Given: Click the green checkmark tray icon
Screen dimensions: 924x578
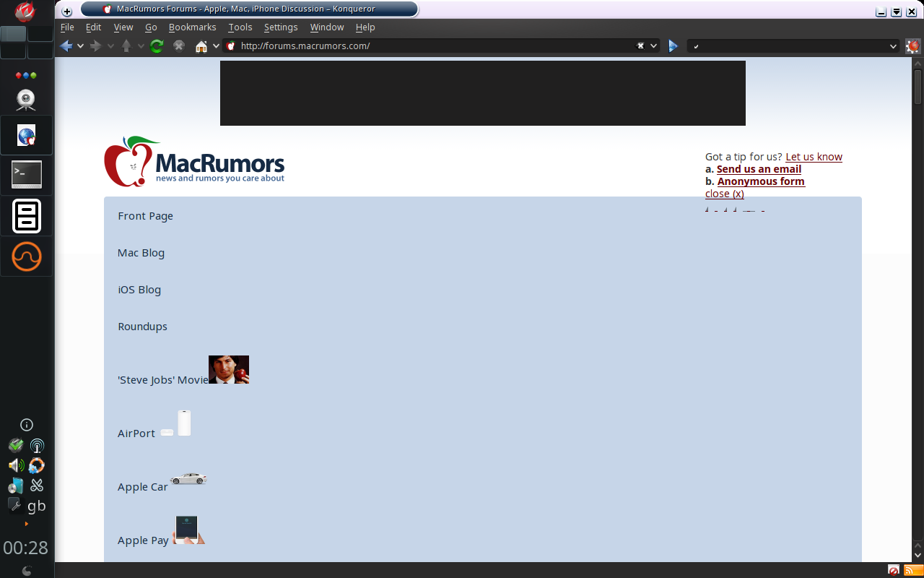Looking at the screenshot, I should [16, 446].
